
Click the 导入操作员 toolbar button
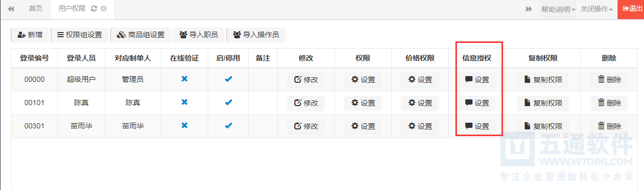click(256, 35)
